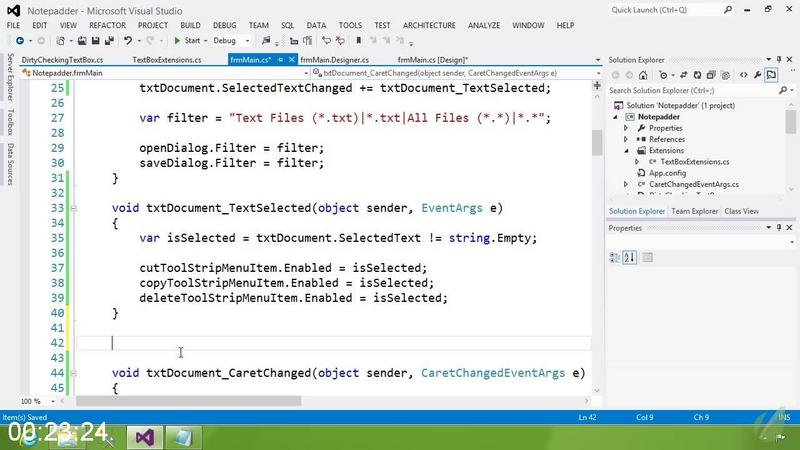Click the Find in Files toolbar icon
This screenshot has width=800, height=450.
click(266, 40)
